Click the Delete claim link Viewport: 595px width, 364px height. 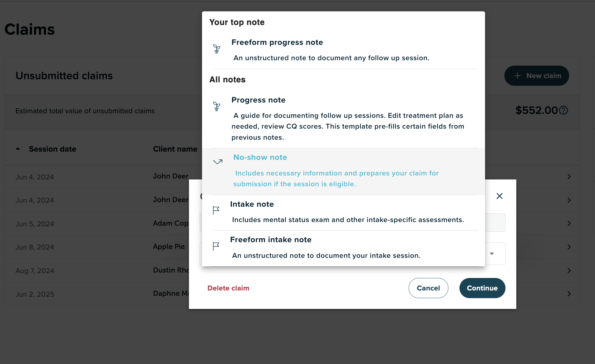tap(228, 288)
